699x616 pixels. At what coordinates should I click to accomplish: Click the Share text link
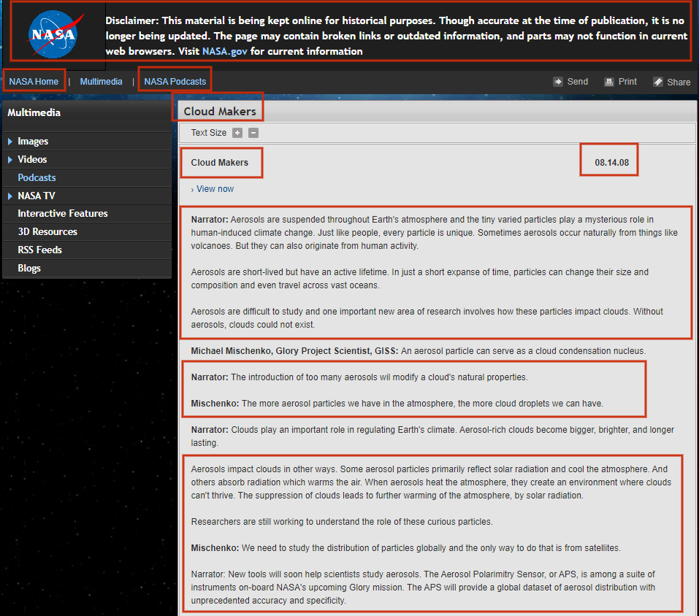point(679,82)
